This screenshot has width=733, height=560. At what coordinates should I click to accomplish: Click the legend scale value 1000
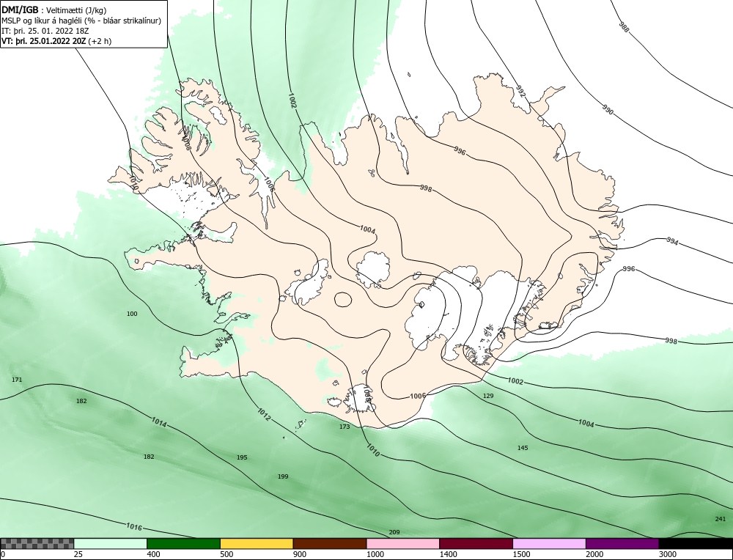pyautogui.click(x=375, y=554)
